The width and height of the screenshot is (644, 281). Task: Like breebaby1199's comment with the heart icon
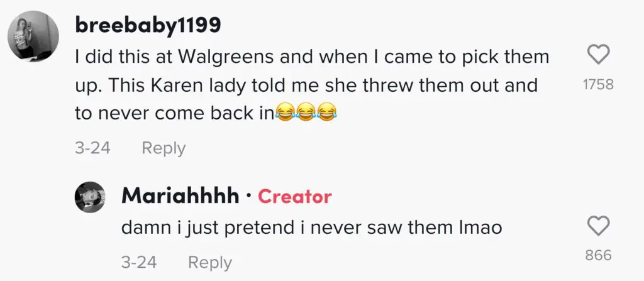point(598,55)
